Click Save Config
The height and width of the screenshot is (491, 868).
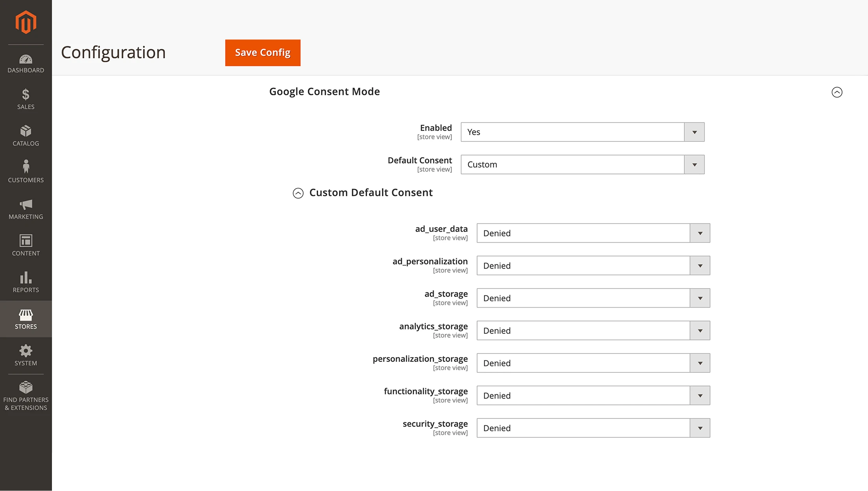(262, 52)
